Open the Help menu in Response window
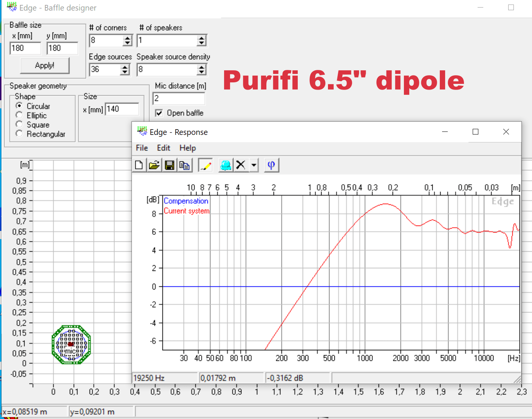Screen dimensions: 532x419 coord(187,148)
